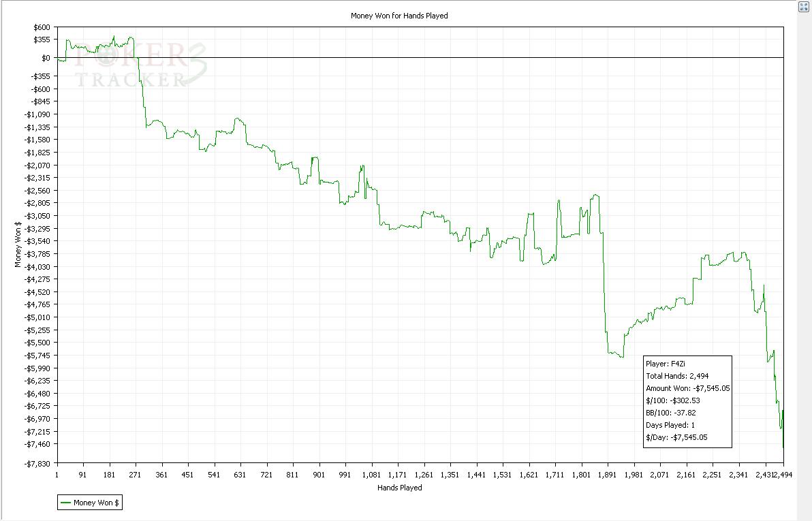Click Amount Won: -$7,545.05 in info box
This screenshot has height=521, width=812.
pos(687,388)
